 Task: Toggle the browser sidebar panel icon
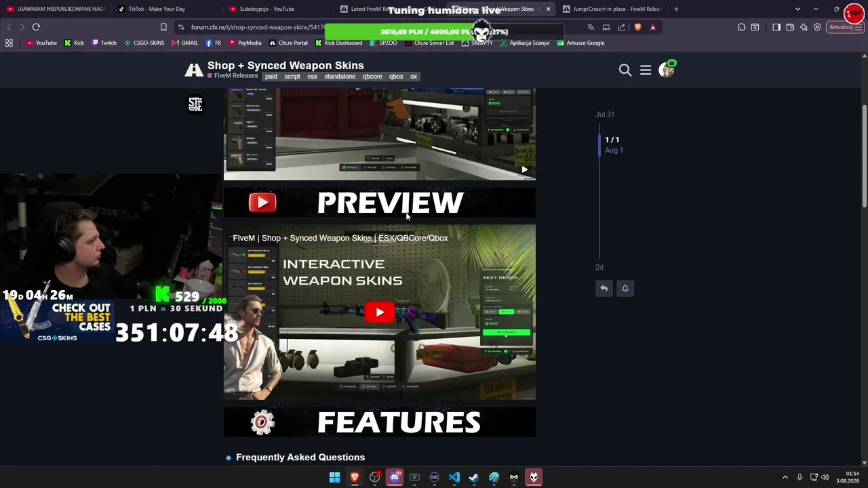tap(776, 27)
